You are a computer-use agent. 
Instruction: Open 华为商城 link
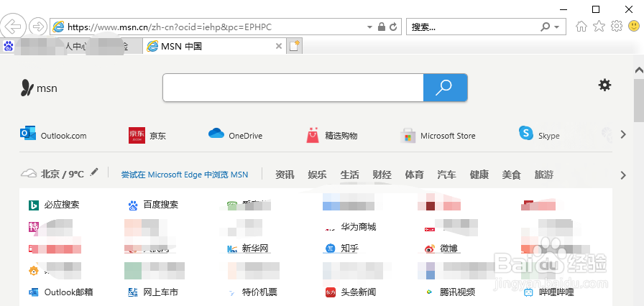click(x=350, y=227)
